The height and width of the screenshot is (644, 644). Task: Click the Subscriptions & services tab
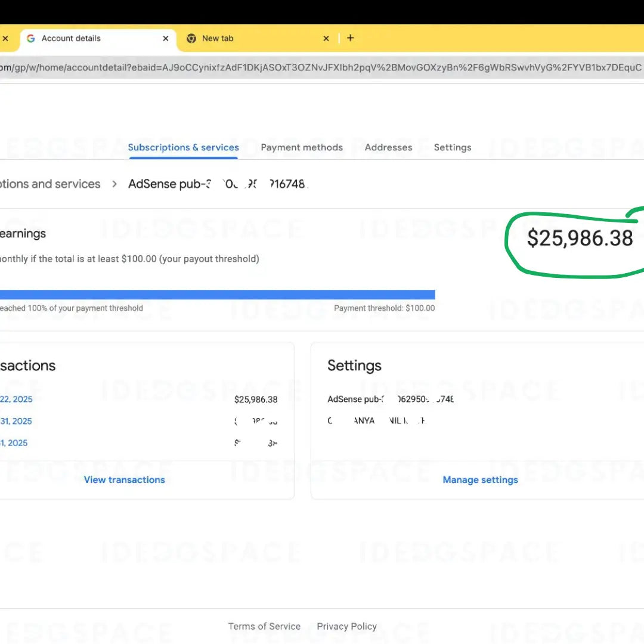coord(183,147)
